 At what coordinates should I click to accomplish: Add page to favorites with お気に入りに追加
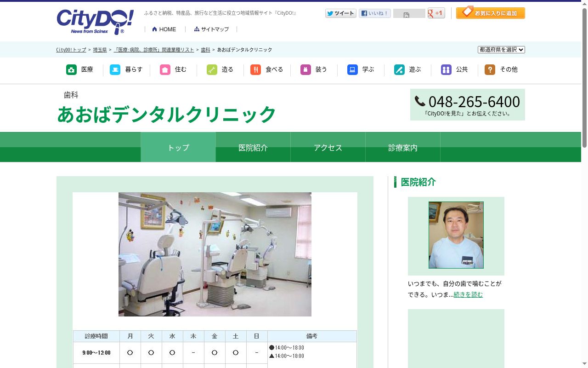(x=491, y=13)
